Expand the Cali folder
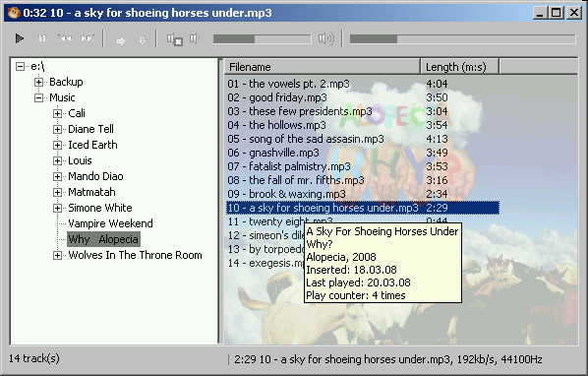The image size is (588, 376). (57, 113)
